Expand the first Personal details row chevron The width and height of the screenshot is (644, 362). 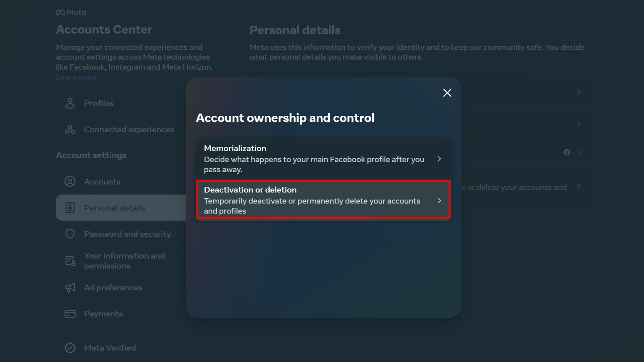click(579, 92)
